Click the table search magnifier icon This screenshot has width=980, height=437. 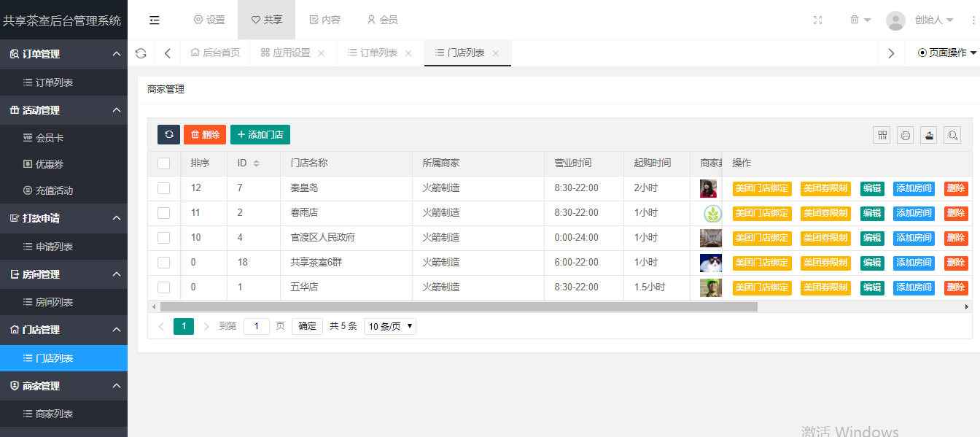pyautogui.click(x=952, y=135)
